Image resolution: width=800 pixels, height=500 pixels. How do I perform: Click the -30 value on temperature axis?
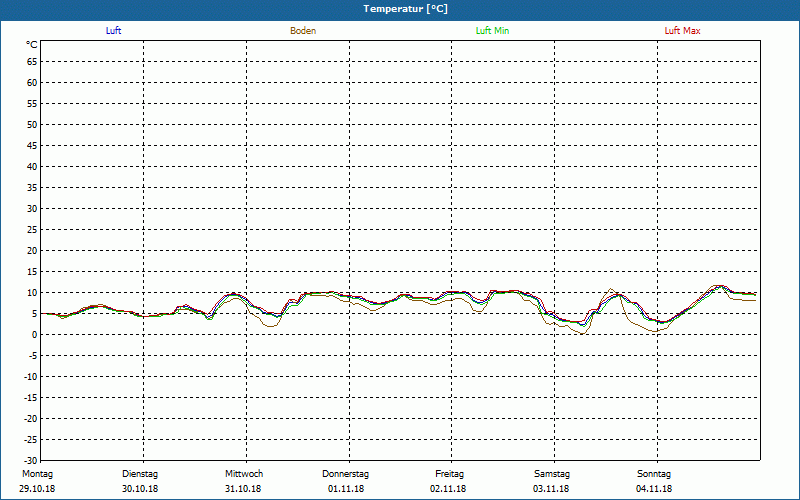[x=31, y=460]
